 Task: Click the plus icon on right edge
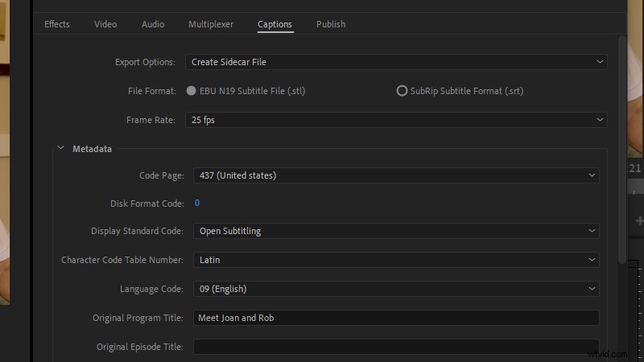[x=639, y=220]
